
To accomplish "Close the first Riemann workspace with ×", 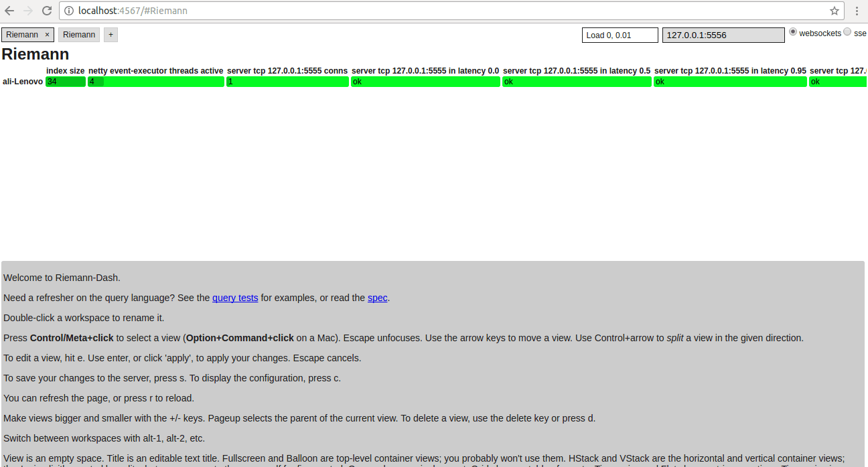I will (x=47, y=35).
